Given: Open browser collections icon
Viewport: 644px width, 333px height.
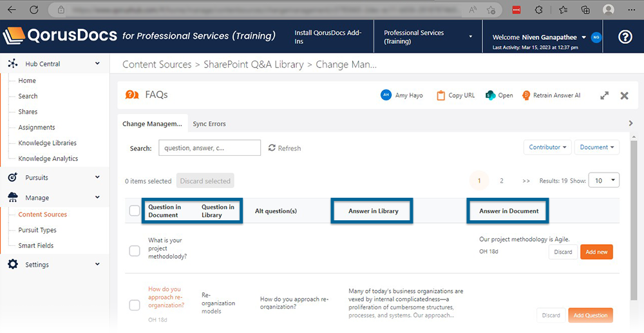Looking at the screenshot, I should coord(585,10).
